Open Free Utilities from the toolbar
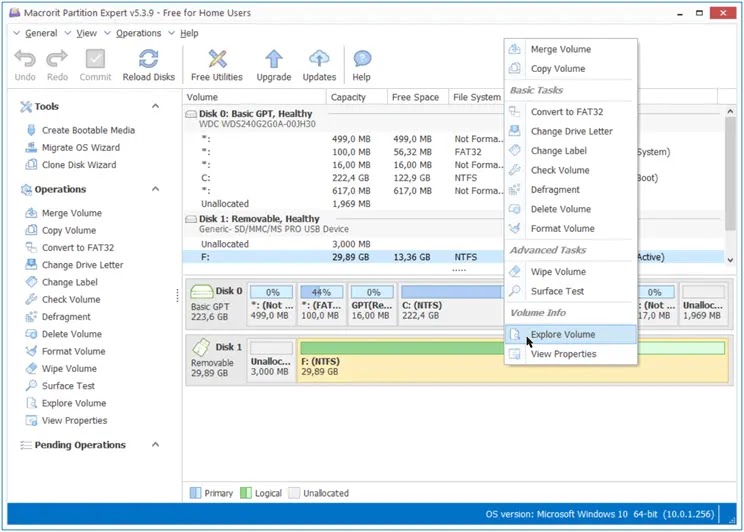744x532 pixels. (217, 59)
